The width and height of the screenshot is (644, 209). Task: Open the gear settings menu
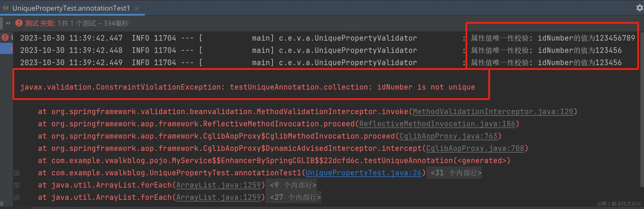[640, 8]
